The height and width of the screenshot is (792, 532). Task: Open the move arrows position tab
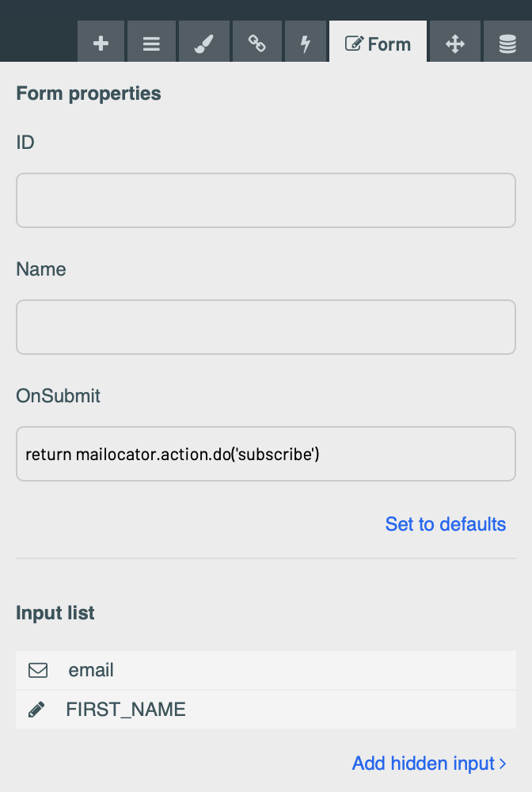pos(454,43)
